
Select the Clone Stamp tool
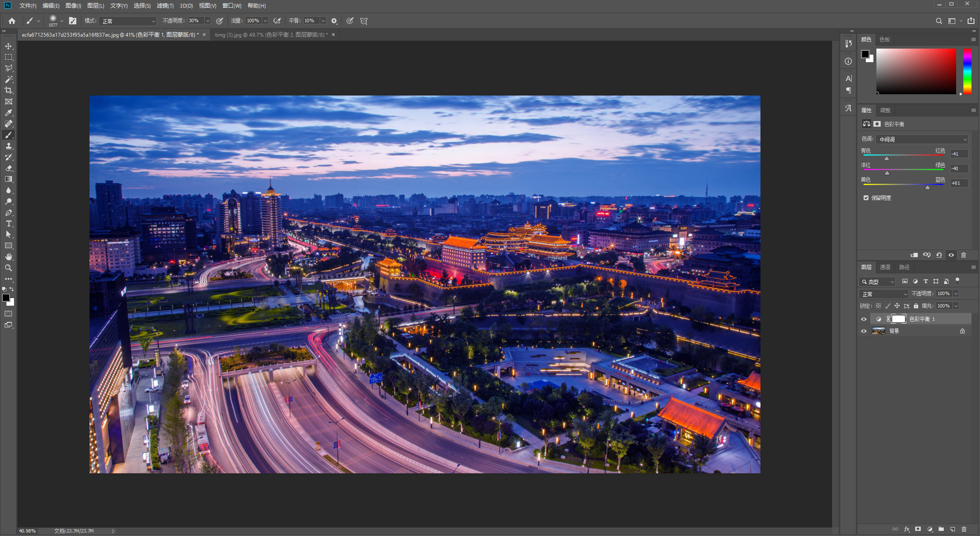point(9,146)
